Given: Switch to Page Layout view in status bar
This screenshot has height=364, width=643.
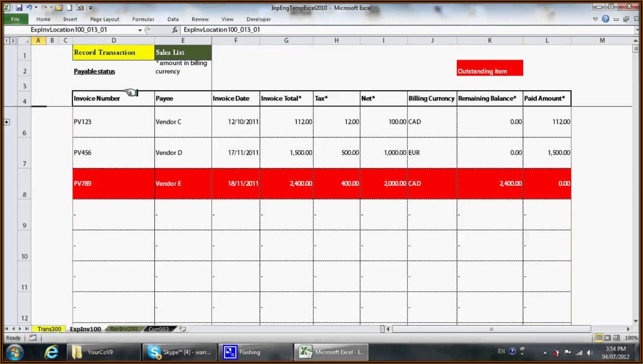Looking at the screenshot, I should [608, 338].
